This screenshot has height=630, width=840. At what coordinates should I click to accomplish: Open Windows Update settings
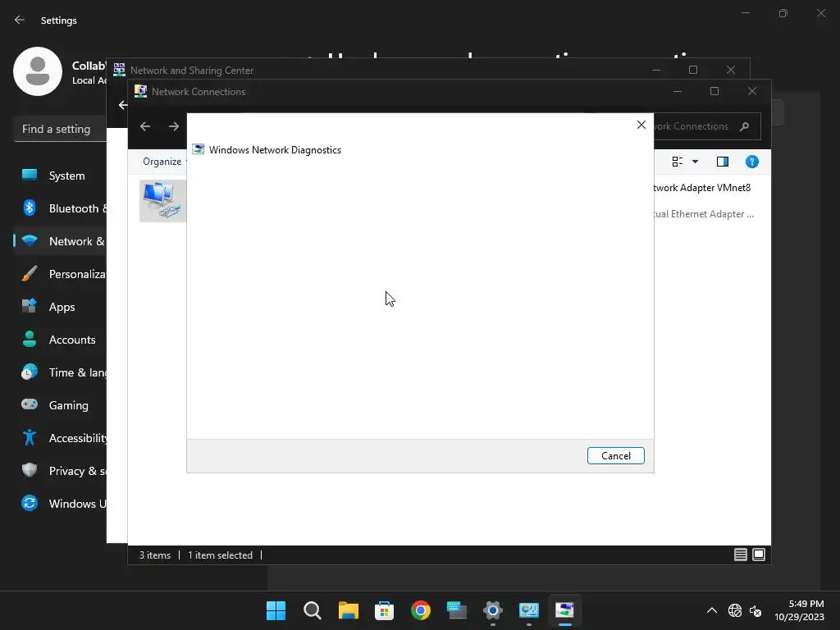click(x=60, y=504)
